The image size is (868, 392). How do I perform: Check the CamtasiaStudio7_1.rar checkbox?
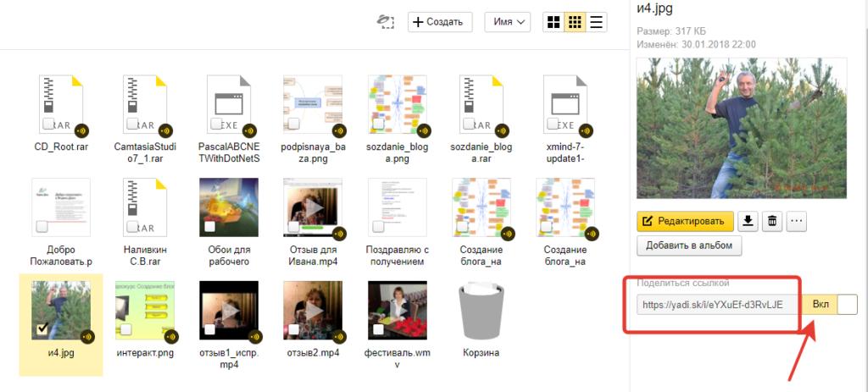pyautogui.click(x=132, y=125)
